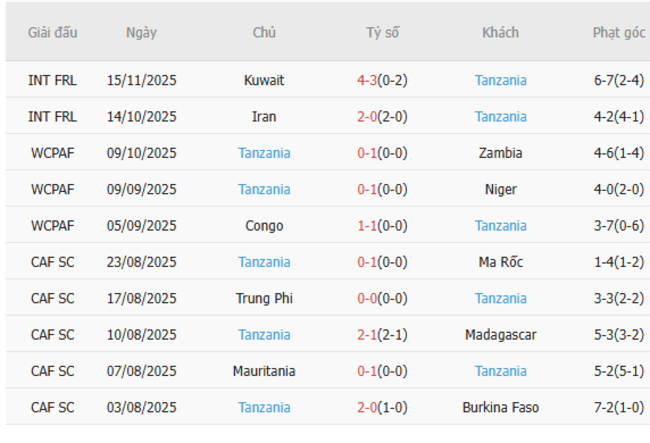The height and width of the screenshot is (443, 650).
Task: Click the 4-3 score in the Kuwait match
Action: click(367, 80)
